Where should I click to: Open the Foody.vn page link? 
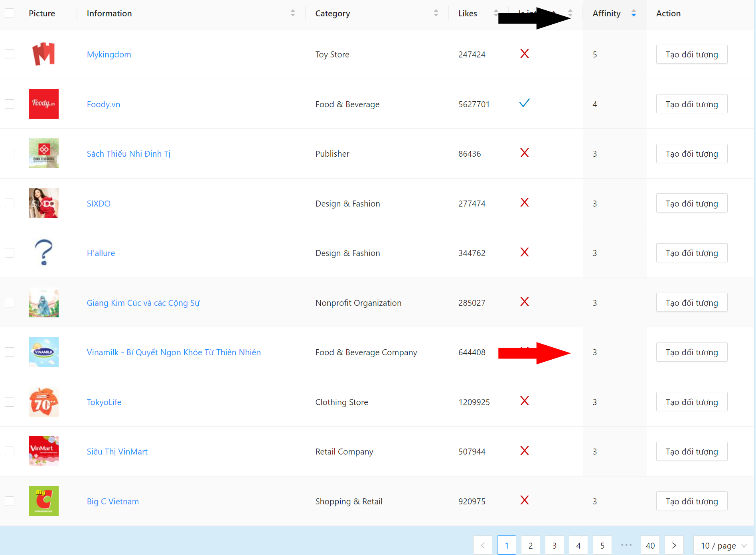pyautogui.click(x=103, y=104)
